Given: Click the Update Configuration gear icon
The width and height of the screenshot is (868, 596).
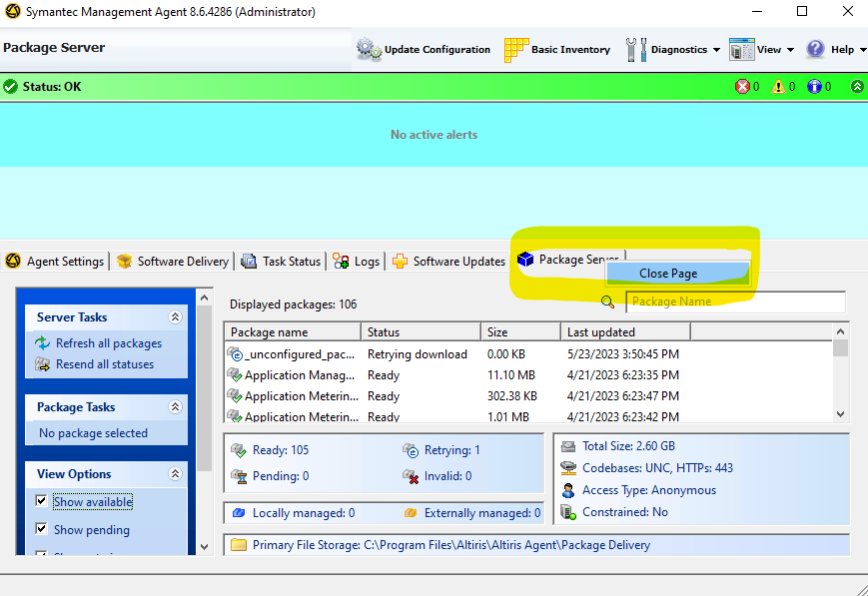Looking at the screenshot, I should (369, 49).
